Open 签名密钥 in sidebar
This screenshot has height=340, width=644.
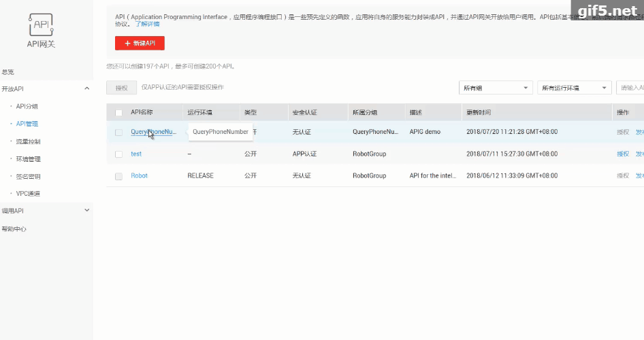(x=28, y=176)
